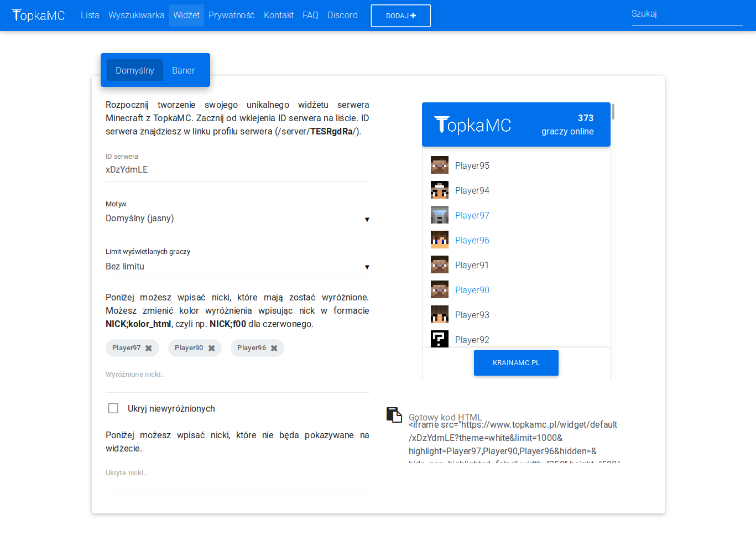Click the ID serwera input field

[237, 170]
